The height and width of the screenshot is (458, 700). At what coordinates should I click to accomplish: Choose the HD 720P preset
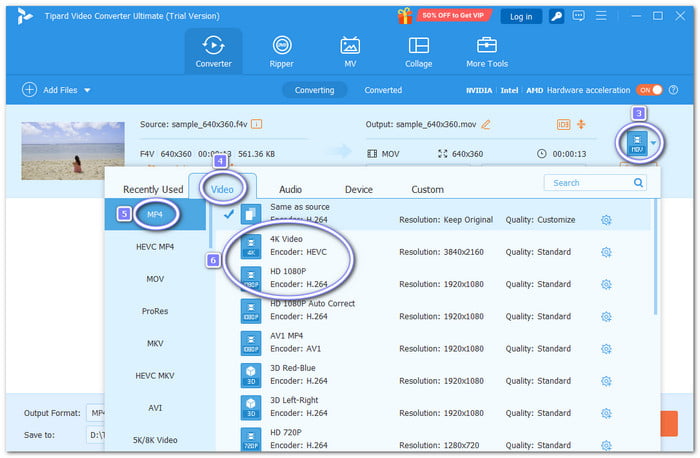(433, 439)
